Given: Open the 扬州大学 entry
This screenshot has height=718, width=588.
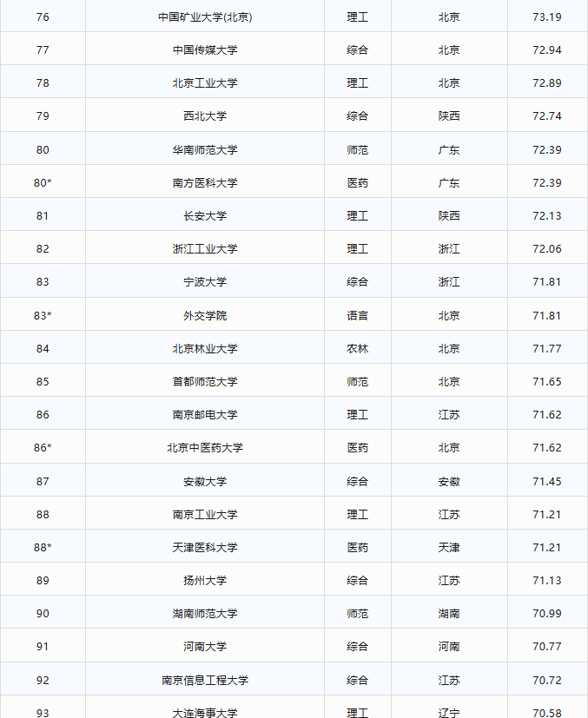Looking at the screenshot, I should point(205,580).
